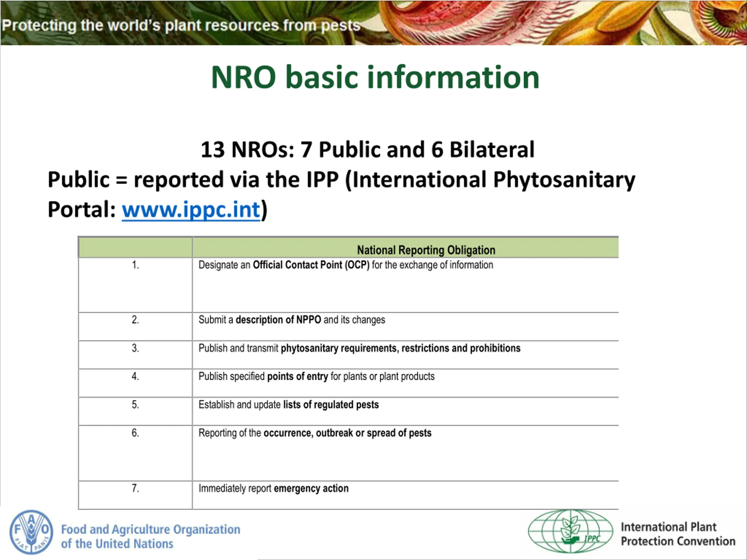Click the IPPC globe logo

(x=570, y=531)
